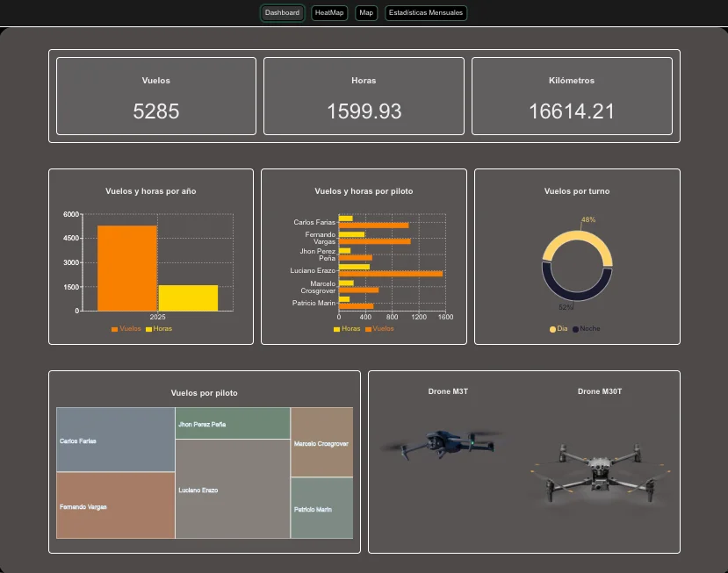The height and width of the screenshot is (573, 728).
Task: Select Luciano Erazo treemap block
Action: [x=233, y=489]
